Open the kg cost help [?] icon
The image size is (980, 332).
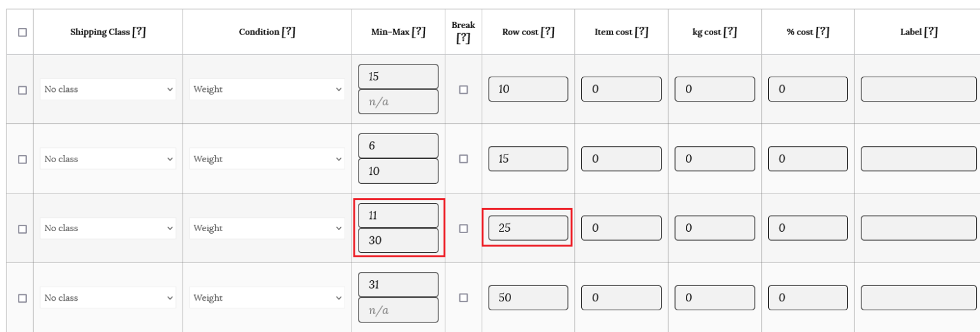731,32
